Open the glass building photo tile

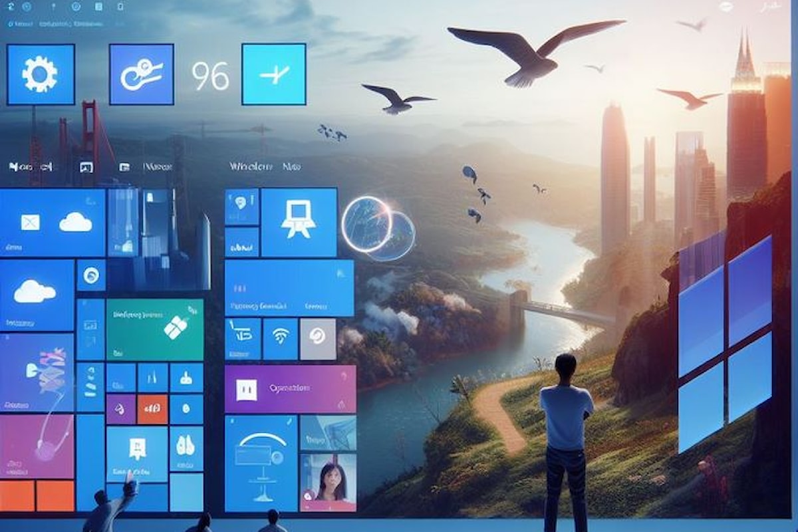[x=328, y=433]
